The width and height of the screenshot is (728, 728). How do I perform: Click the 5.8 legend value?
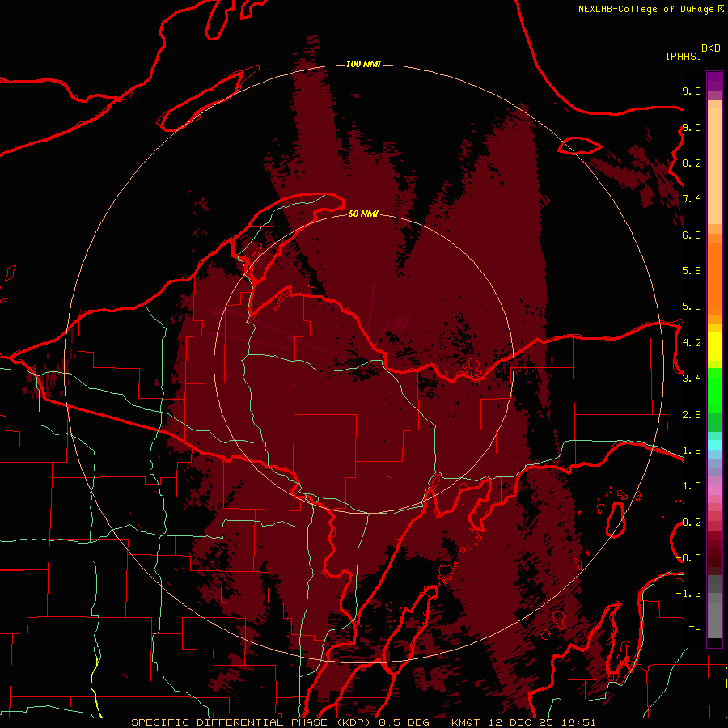(692, 271)
